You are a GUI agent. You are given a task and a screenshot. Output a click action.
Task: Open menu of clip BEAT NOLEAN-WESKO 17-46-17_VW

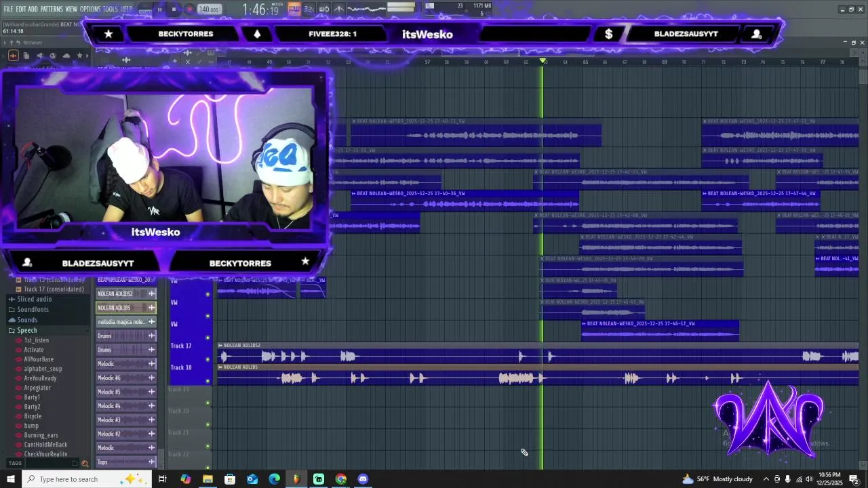pos(585,324)
